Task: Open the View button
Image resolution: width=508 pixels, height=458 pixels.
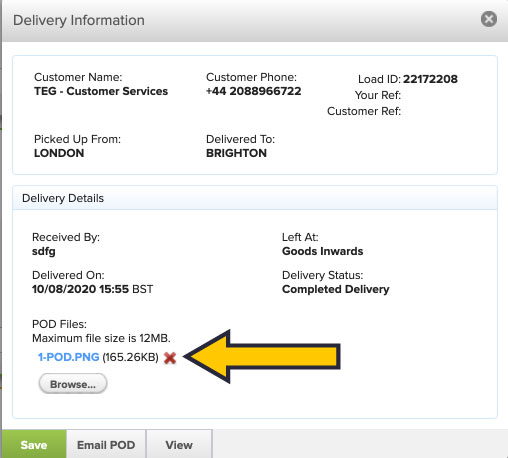Action: tap(179, 445)
